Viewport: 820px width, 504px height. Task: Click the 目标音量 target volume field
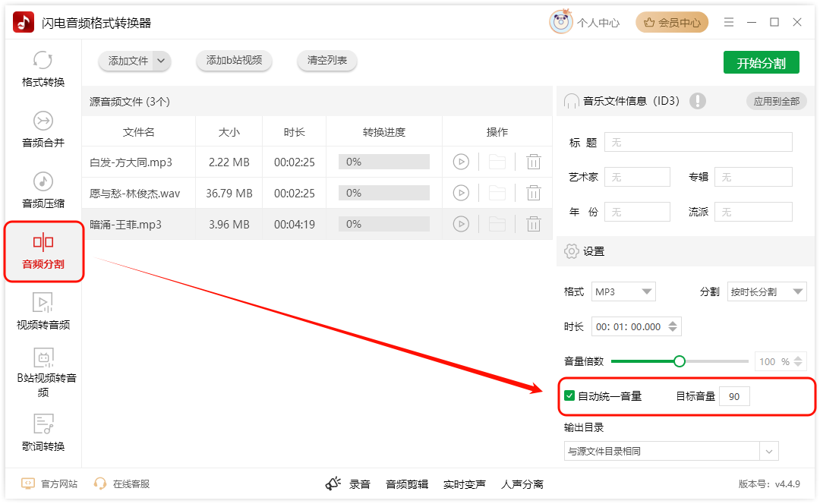734,396
